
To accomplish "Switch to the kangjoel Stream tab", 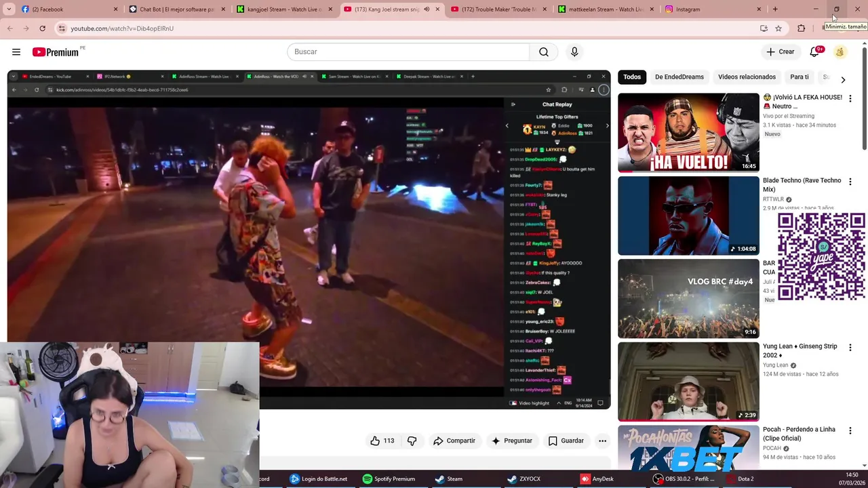I will (x=283, y=9).
